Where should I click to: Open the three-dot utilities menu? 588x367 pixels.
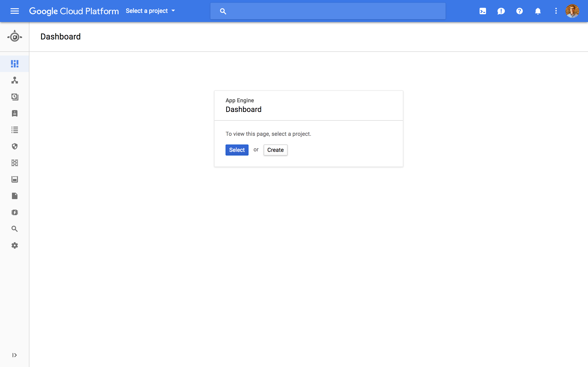click(556, 11)
